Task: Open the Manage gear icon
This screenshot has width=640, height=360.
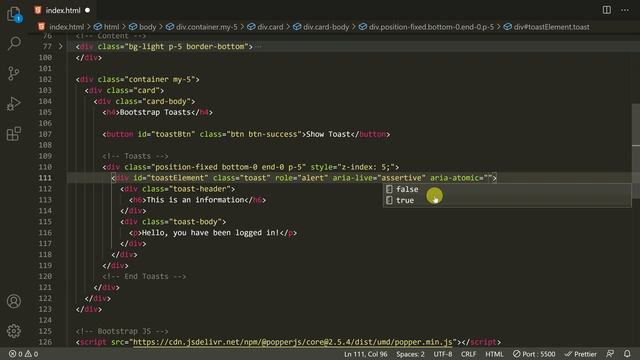Action: 14,331
